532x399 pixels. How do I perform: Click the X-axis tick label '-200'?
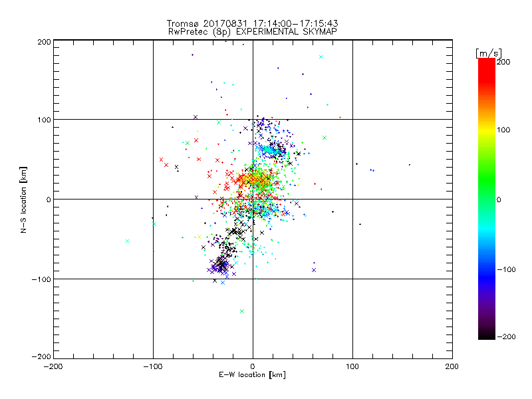coord(53,366)
